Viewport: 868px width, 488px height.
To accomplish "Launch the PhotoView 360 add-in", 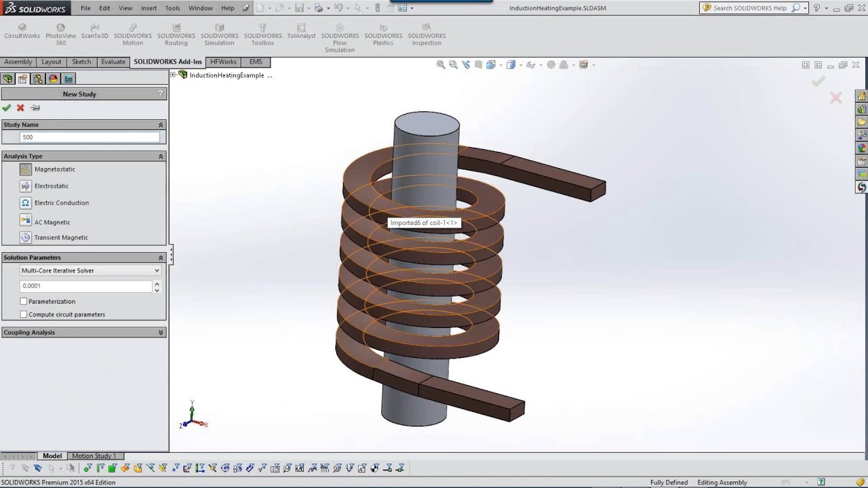I will (60, 35).
